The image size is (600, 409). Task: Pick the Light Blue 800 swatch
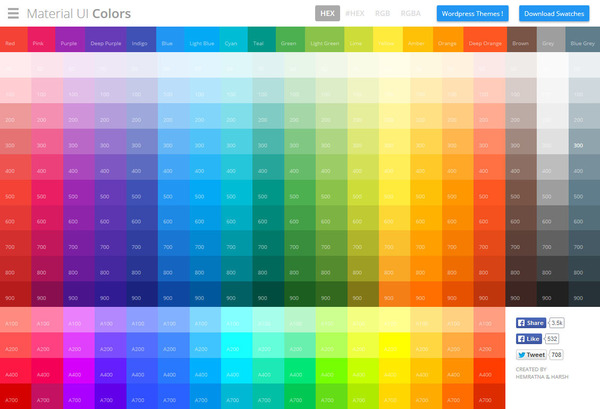[x=205, y=269]
